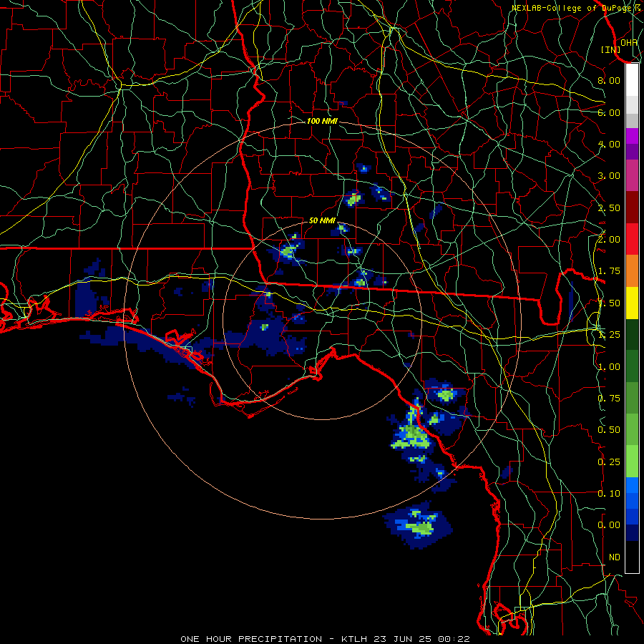
Task: Click the 4.00 legend value
Action: (x=609, y=144)
